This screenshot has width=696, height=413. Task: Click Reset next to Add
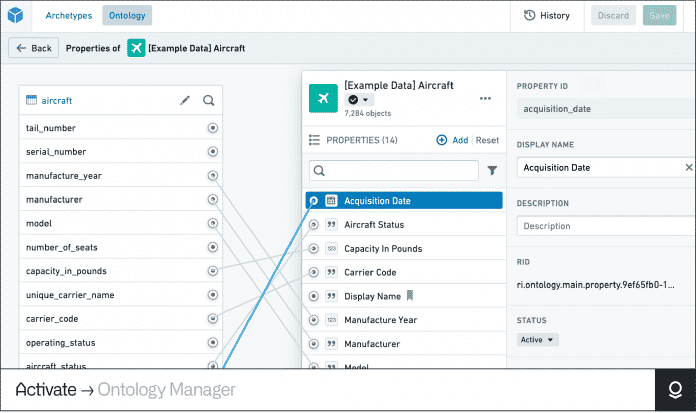(x=487, y=140)
